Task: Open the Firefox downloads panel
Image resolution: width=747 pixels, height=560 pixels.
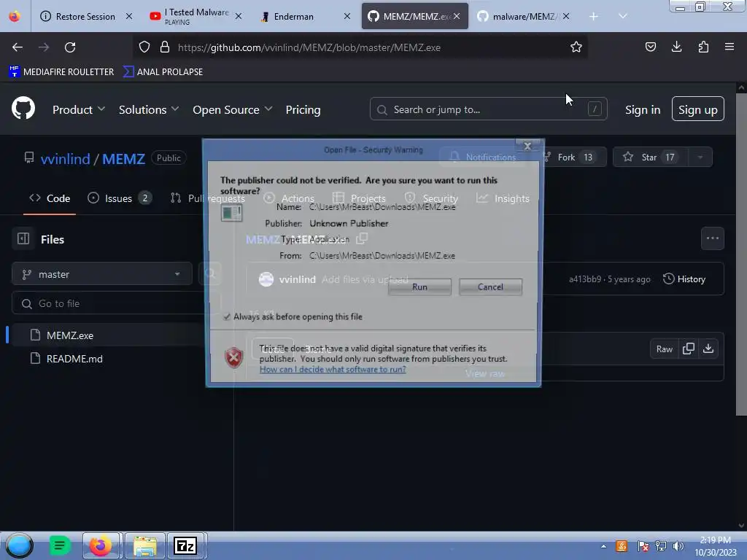Action: point(676,47)
